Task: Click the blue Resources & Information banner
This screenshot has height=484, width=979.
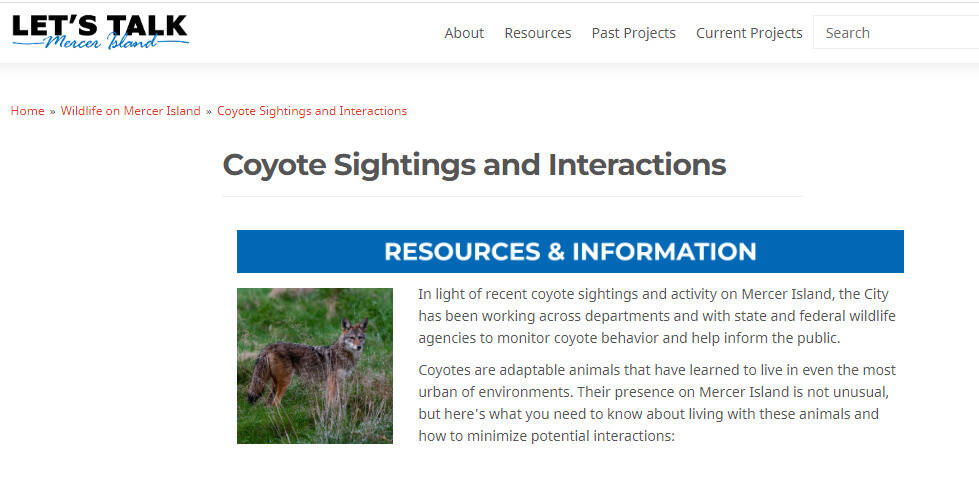Action: (x=570, y=251)
